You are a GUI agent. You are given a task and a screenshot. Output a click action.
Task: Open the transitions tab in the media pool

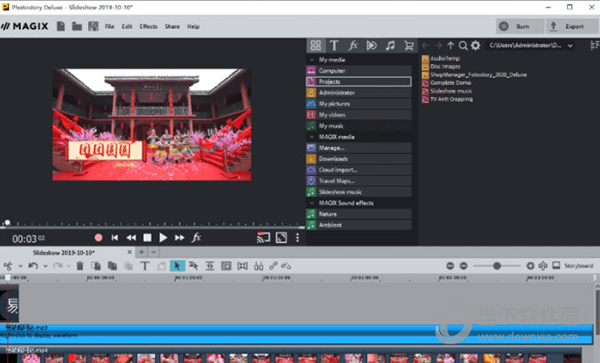pos(371,46)
